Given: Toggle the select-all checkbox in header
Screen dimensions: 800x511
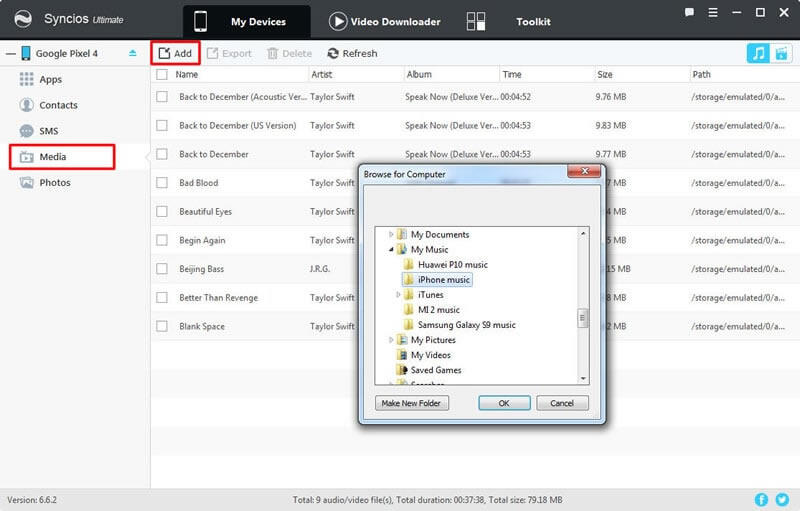Looking at the screenshot, I should click(161, 75).
